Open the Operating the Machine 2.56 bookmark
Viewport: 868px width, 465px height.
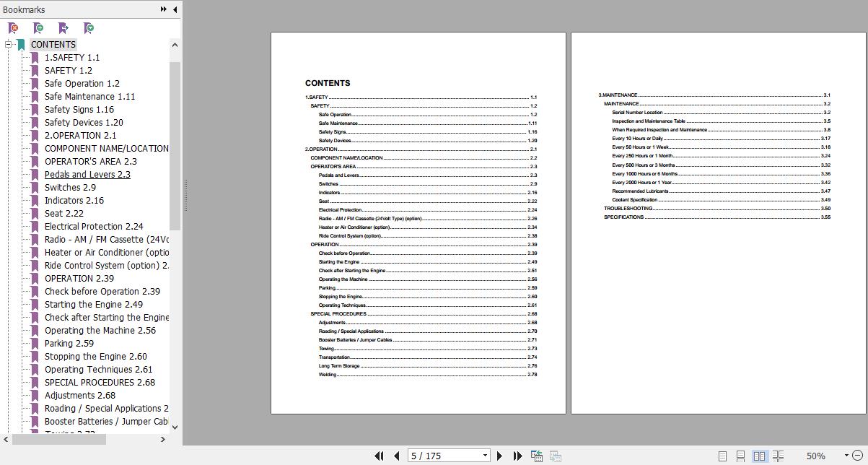click(x=100, y=331)
